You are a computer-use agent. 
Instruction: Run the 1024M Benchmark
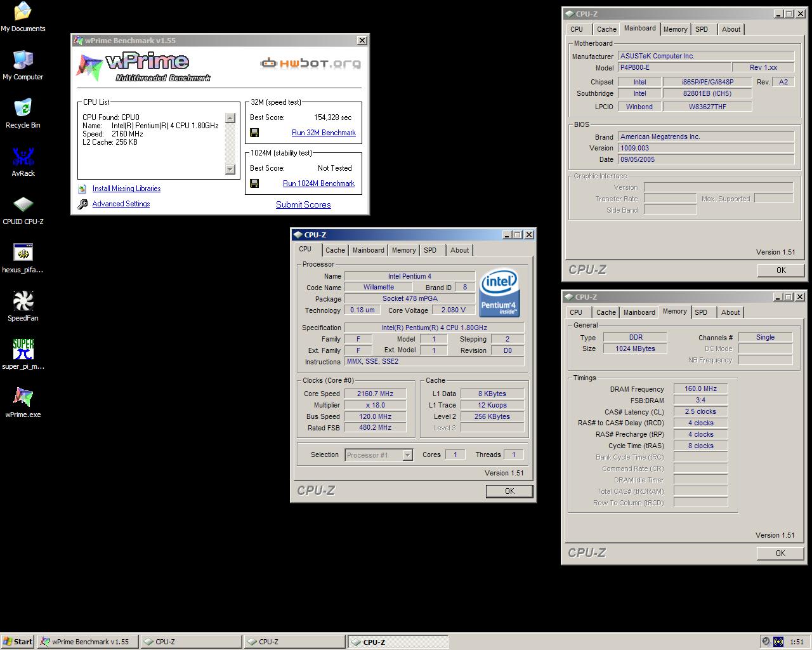(x=318, y=183)
